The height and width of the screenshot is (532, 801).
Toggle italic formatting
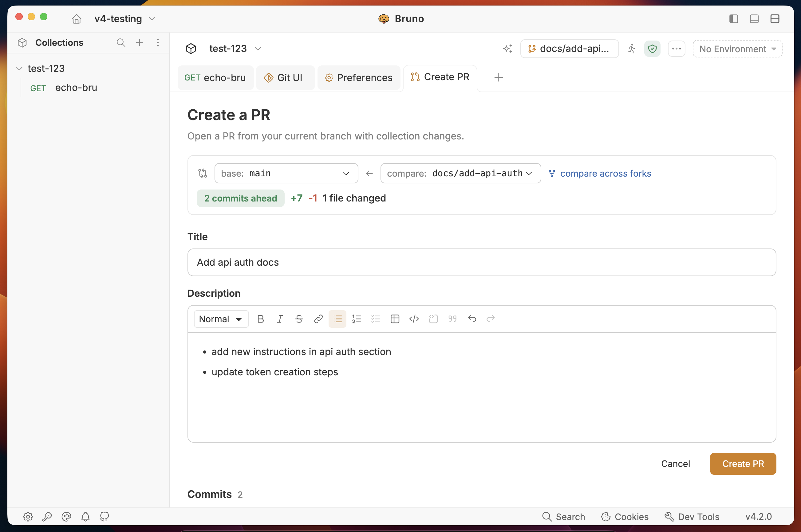click(279, 319)
